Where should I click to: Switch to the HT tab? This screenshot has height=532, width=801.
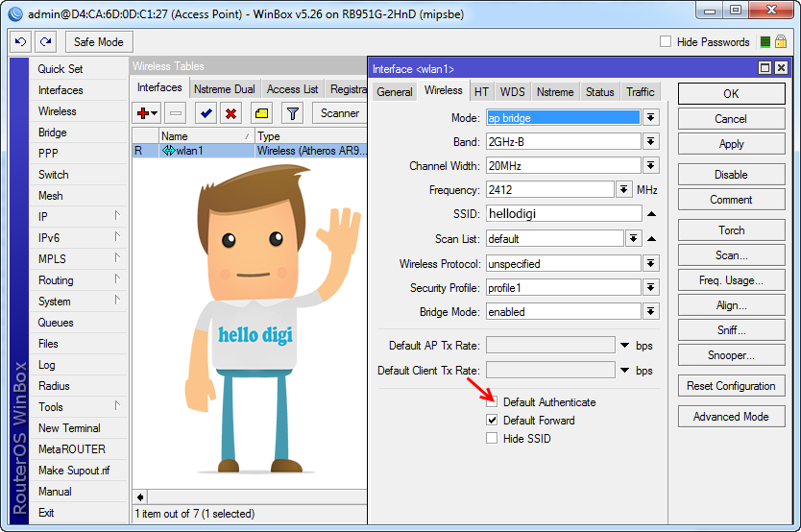tap(481, 92)
